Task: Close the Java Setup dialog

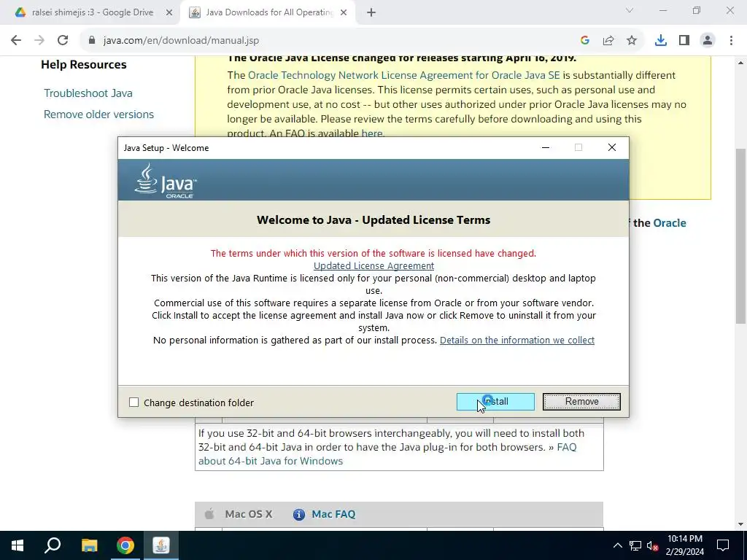Action: point(612,147)
